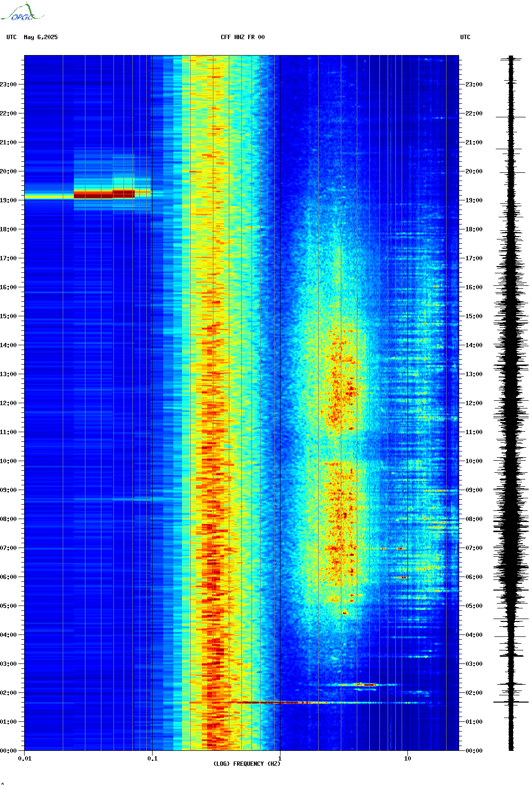Click the 11:00 label on the left time axis
This screenshot has width=532, height=789.
pyautogui.click(x=8, y=432)
